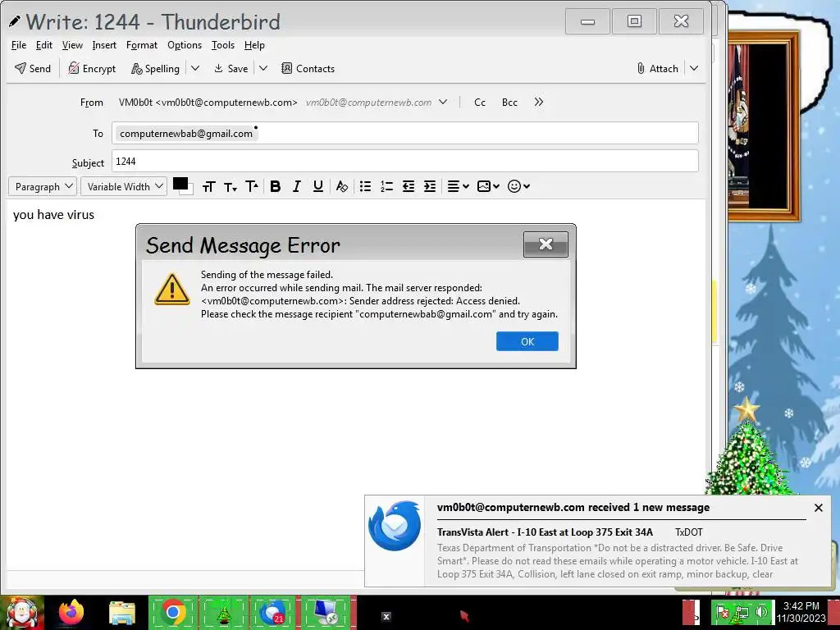Switch to Thunderbird taskbar icon

274,612
